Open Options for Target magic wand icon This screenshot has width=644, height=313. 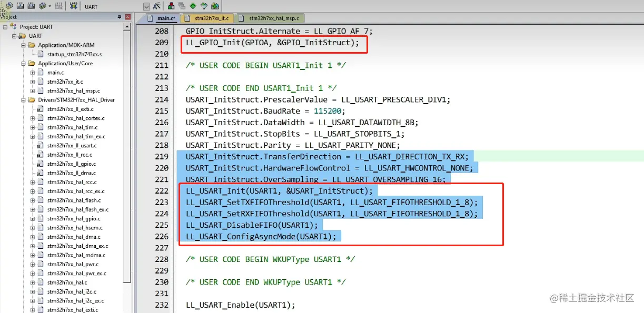(x=156, y=6)
